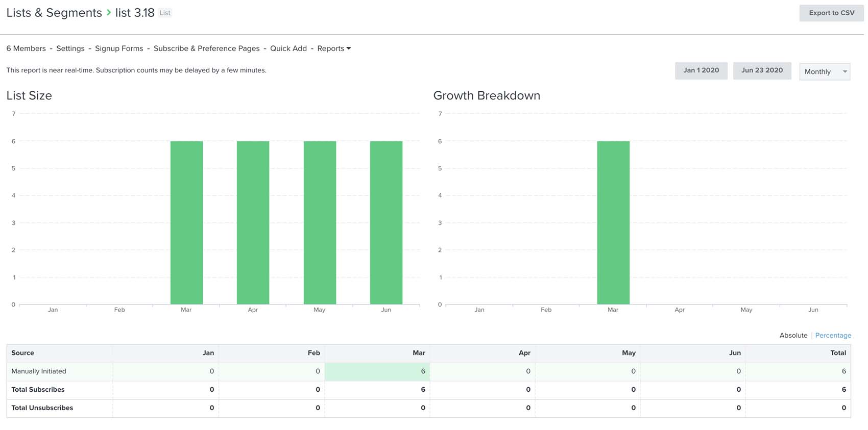The width and height of the screenshot is (868, 430).
Task: Open the 6 Members tab
Action: [x=26, y=48]
